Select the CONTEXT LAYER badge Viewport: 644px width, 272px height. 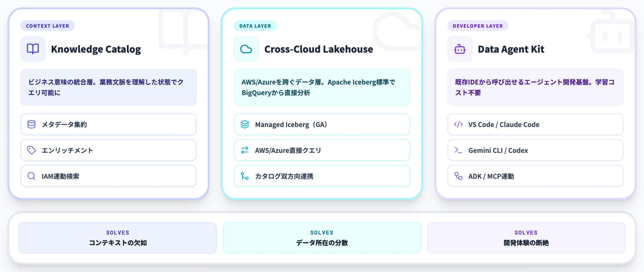pyautogui.click(x=47, y=26)
